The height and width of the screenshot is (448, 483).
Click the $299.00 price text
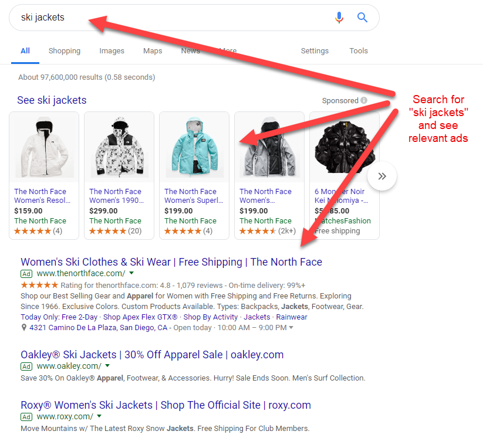[x=103, y=211]
